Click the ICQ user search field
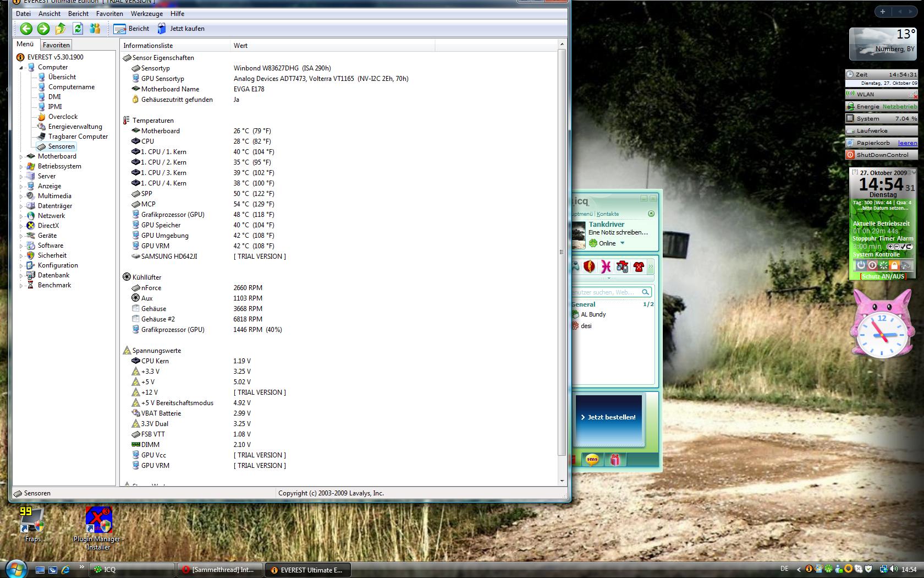The image size is (924, 578). (606, 292)
